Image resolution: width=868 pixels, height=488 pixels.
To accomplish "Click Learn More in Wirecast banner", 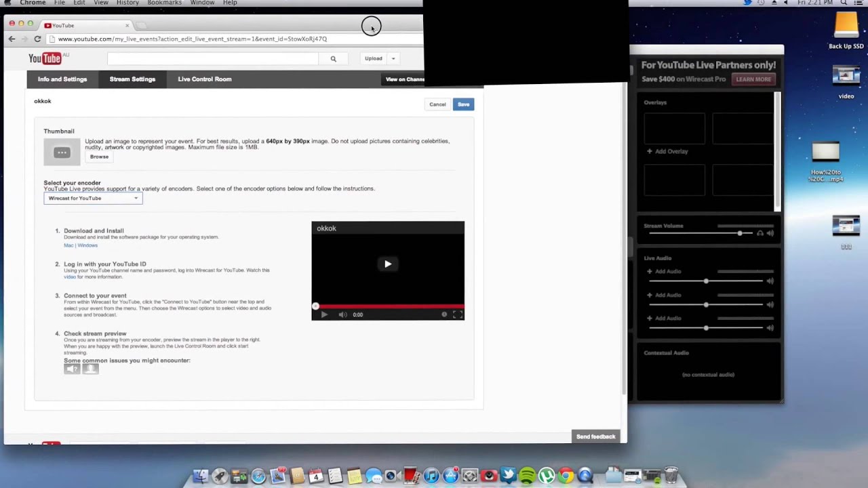I will pos(753,79).
